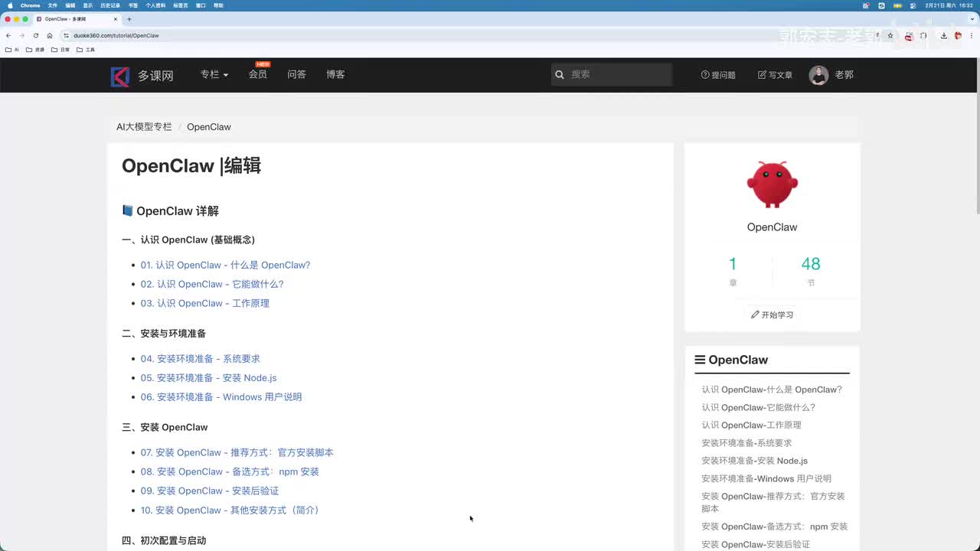The width and height of the screenshot is (980, 551).
Task: Open lesson 10 其他安装方式（简介）
Action: click(x=230, y=510)
